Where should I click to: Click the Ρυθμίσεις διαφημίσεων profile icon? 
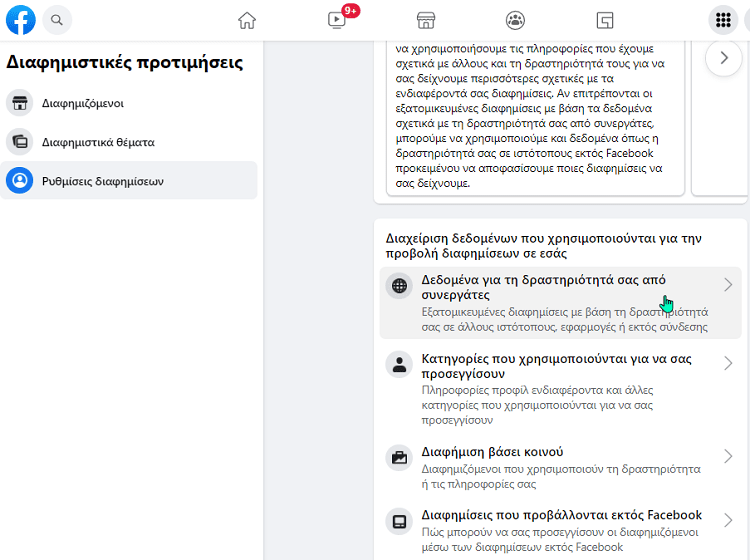[x=20, y=180]
